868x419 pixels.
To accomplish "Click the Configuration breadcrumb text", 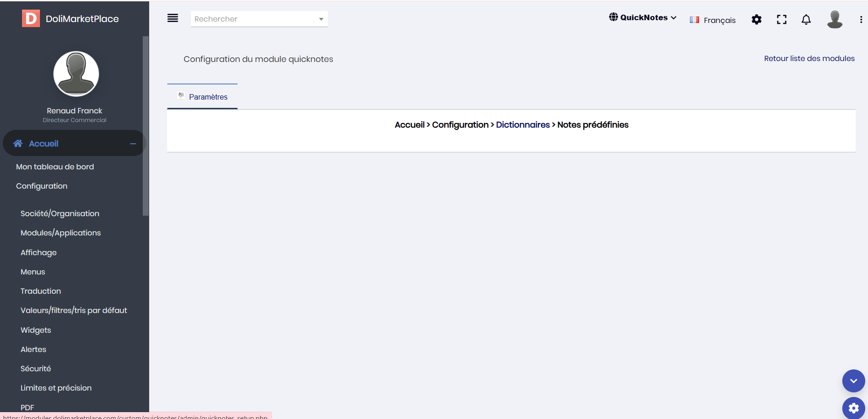I will pyautogui.click(x=460, y=125).
